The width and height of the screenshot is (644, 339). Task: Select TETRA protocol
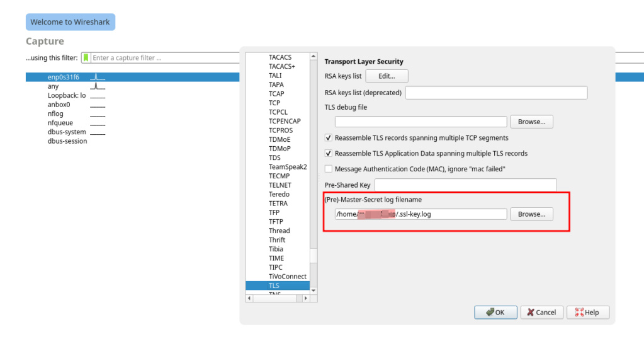[278, 204]
